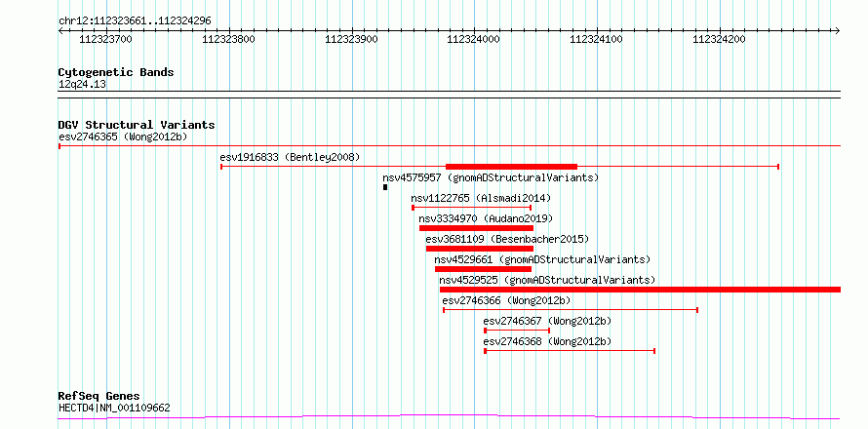The width and height of the screenshot is (868, 429).
Task: Open the DGV Structural Variants track heading
Action: 137,125
